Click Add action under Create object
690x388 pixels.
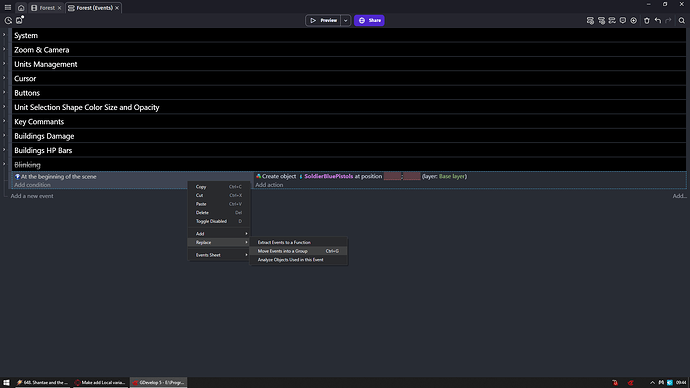269,185
